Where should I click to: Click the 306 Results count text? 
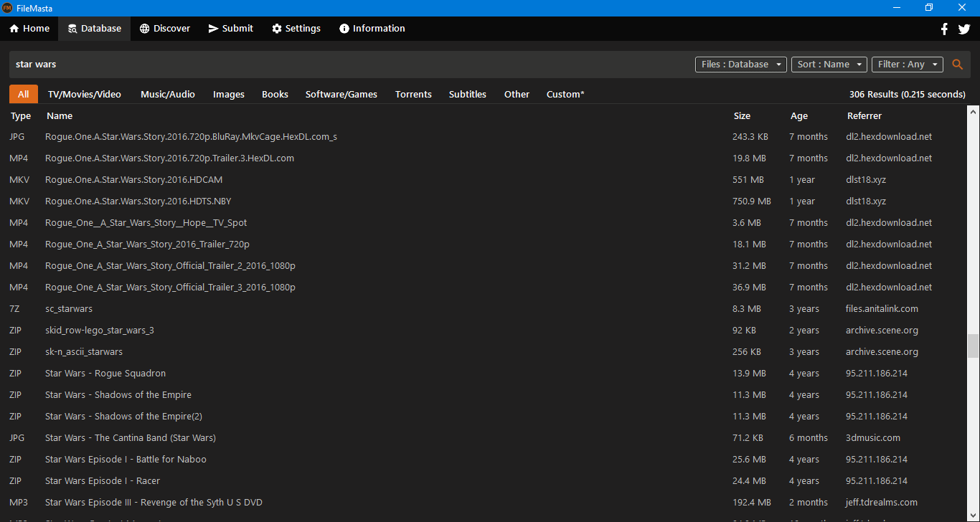(907, 95)
